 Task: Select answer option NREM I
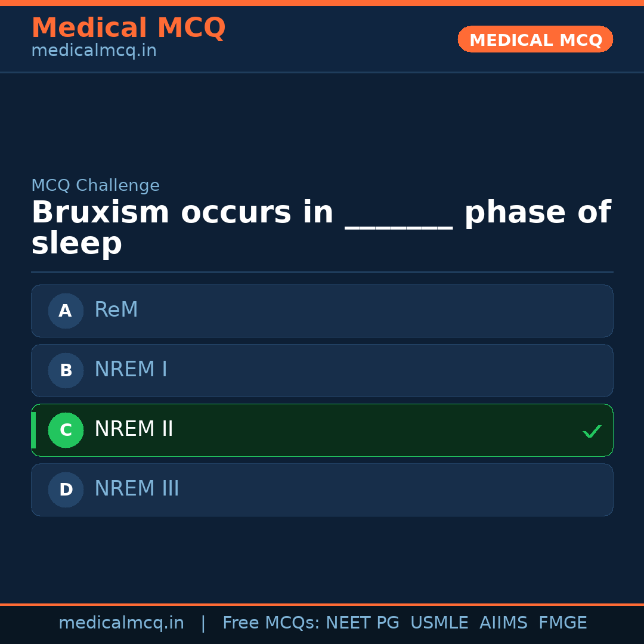[x=322, y=370]
